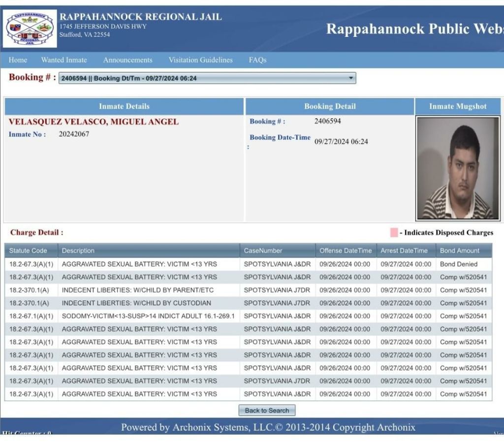The image size is (504, 445).
Task: Go to the Wanted Inmate page
Action: point(64,60)
